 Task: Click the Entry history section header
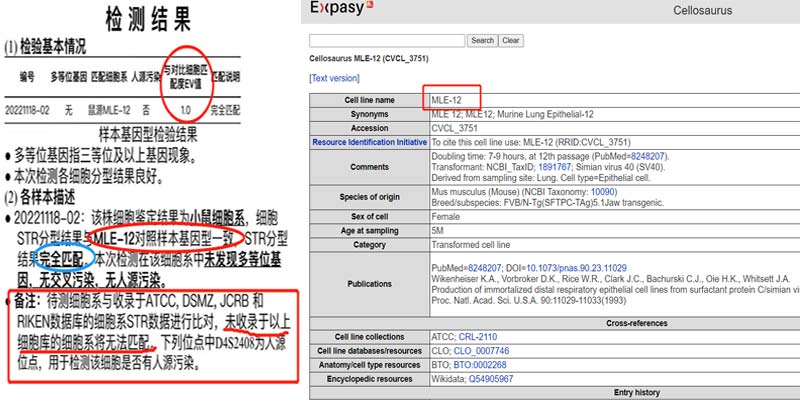coord(636,392)
